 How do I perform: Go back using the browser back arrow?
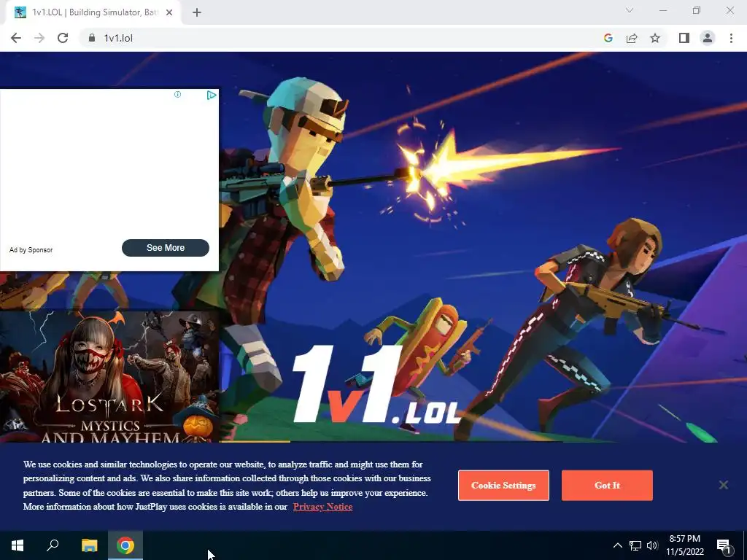[16, 38]
